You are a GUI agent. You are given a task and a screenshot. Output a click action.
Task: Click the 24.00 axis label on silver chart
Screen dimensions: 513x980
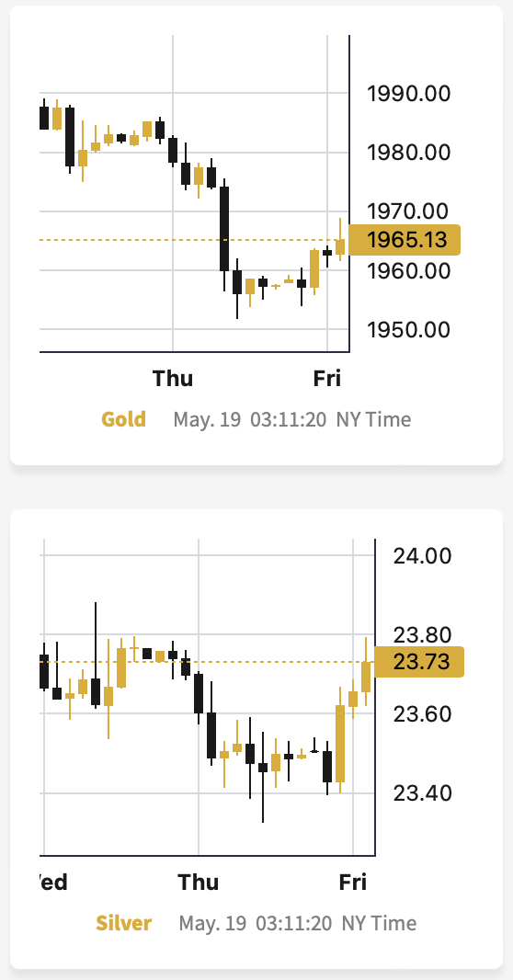[422, 555]
